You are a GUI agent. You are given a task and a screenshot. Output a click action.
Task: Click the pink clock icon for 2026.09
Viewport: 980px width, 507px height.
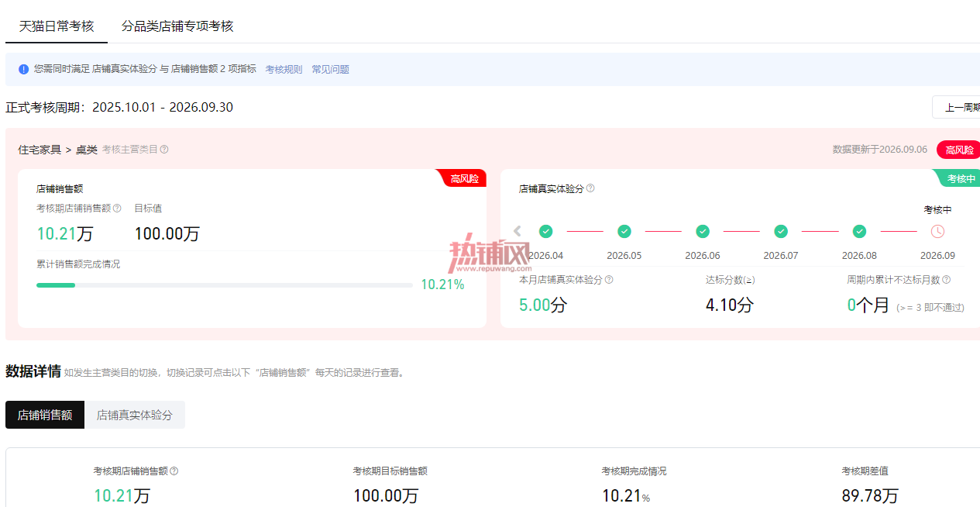(937, 231)
